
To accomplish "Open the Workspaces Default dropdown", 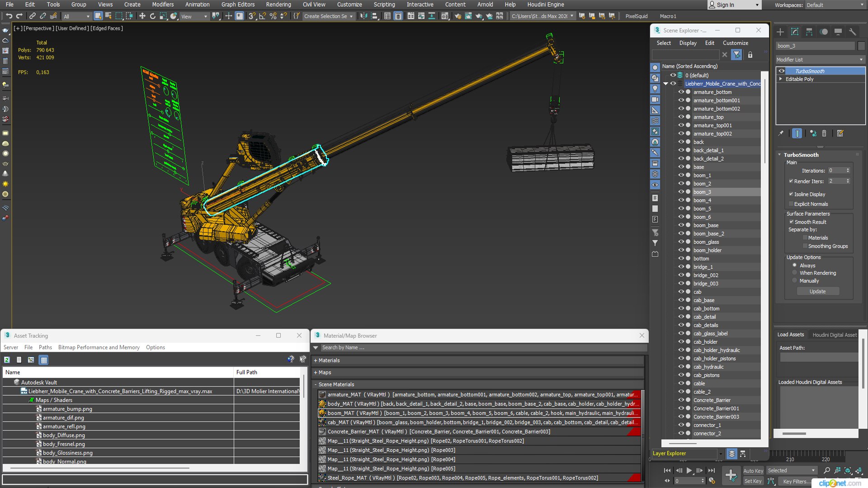I will click(835, 5).
